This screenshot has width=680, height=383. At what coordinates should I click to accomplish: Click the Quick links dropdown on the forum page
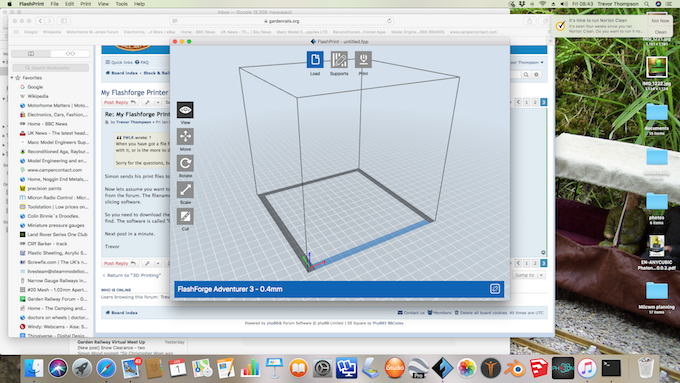point(119,62)
